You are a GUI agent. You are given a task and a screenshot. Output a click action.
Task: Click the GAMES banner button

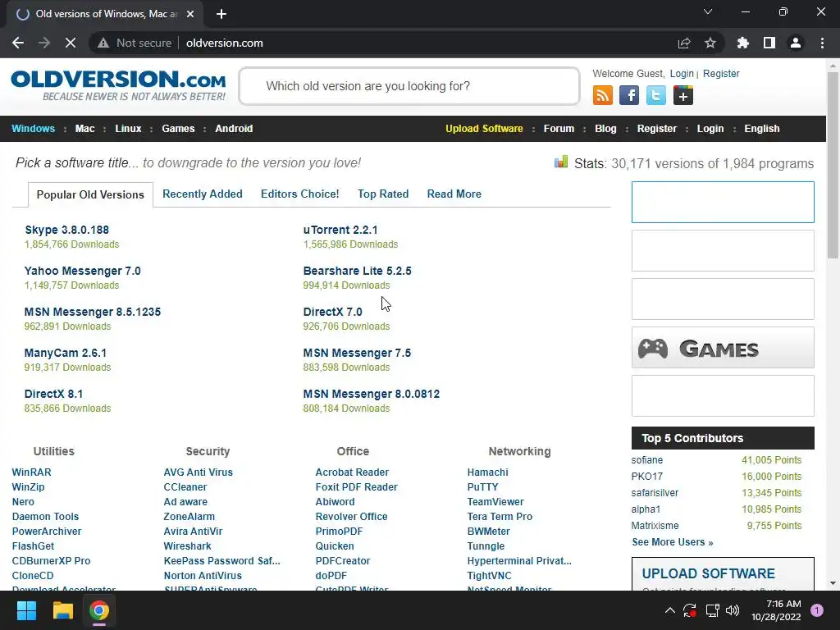pyautogui.click(x=723, y=348)
